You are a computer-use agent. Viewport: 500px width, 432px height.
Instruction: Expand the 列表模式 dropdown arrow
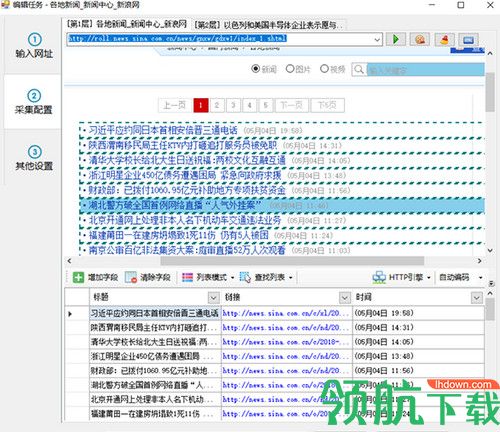[232, 278]
